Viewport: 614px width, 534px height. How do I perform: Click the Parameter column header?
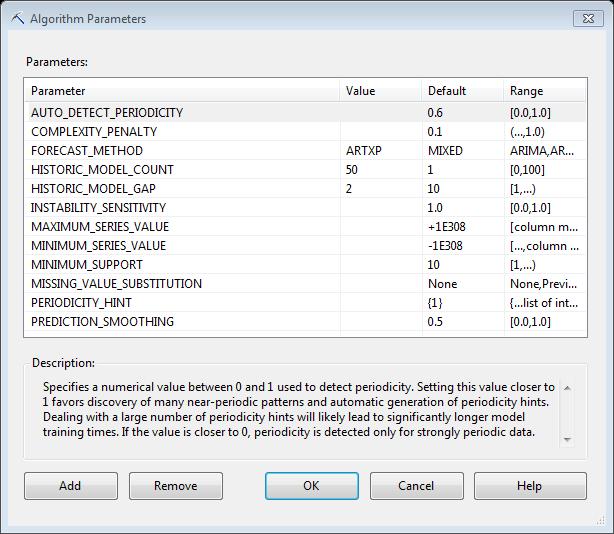click(x=182, y=91)
